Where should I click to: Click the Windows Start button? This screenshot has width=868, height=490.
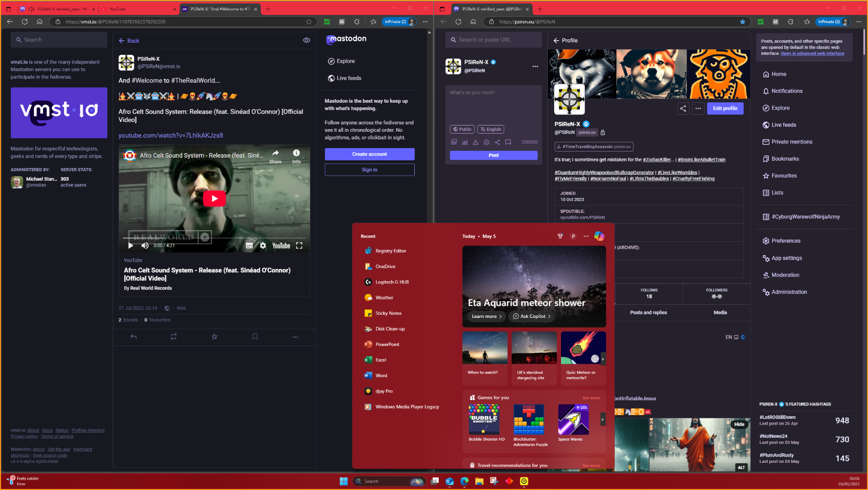[344, 481]
